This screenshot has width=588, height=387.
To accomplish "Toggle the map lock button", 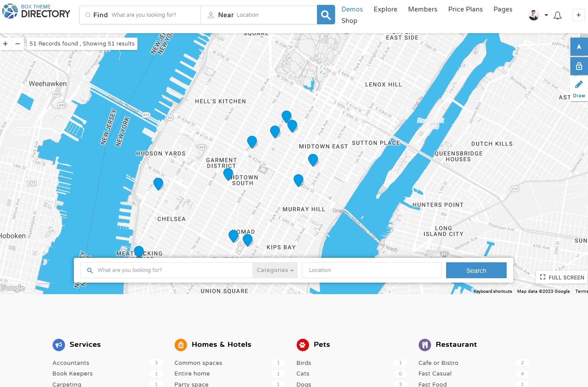I will (579, 66).
